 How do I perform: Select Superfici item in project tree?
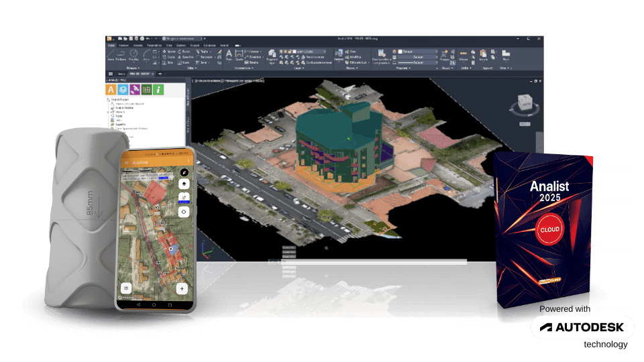click(x=121, y=123)
